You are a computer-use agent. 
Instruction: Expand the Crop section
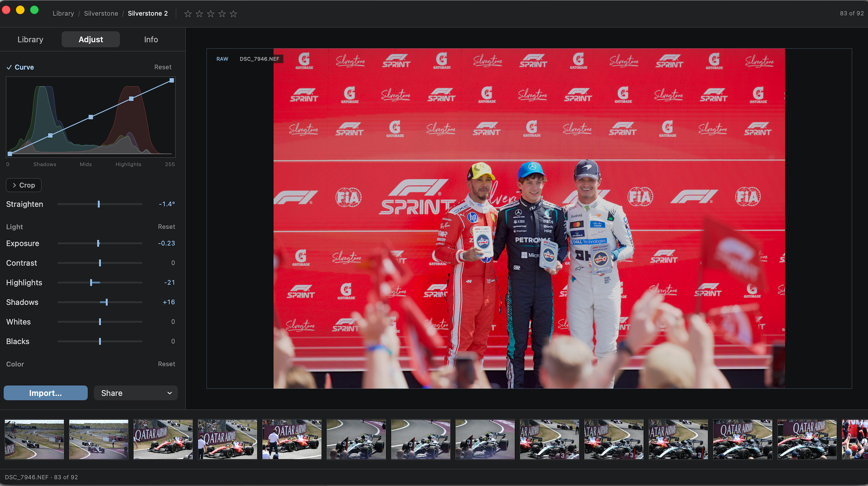tap(24, 185)
